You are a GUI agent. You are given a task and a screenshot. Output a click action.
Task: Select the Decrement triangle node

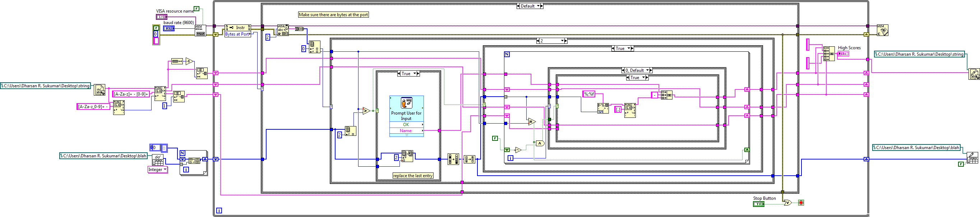(189, 61)
